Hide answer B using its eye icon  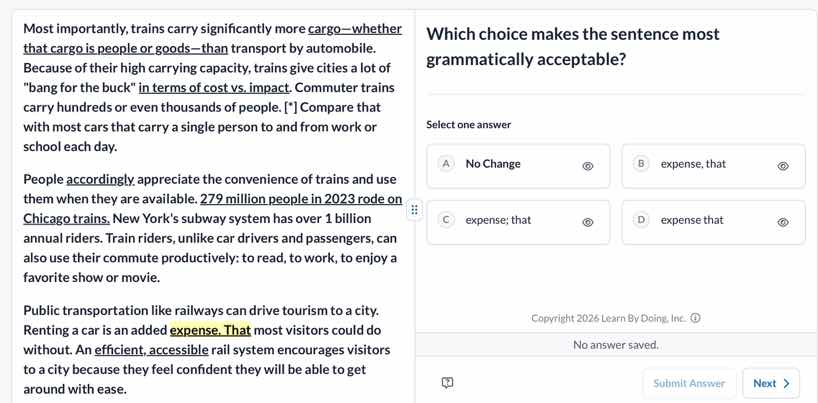coord(783,166)
